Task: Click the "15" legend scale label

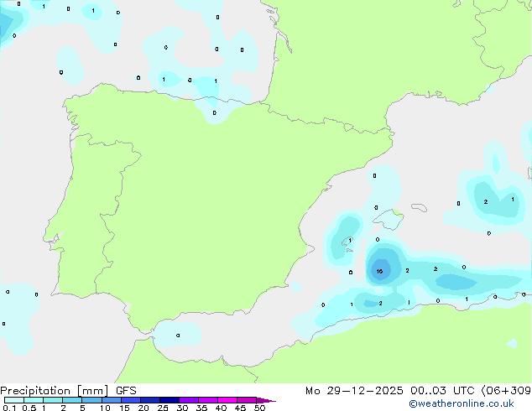Action: pyautogui.click(x=124, y=408)
